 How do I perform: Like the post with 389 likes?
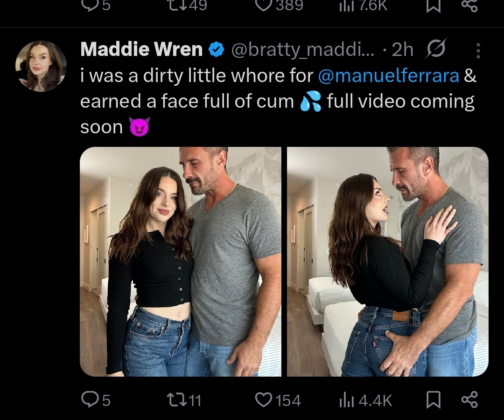coord(264,5)
